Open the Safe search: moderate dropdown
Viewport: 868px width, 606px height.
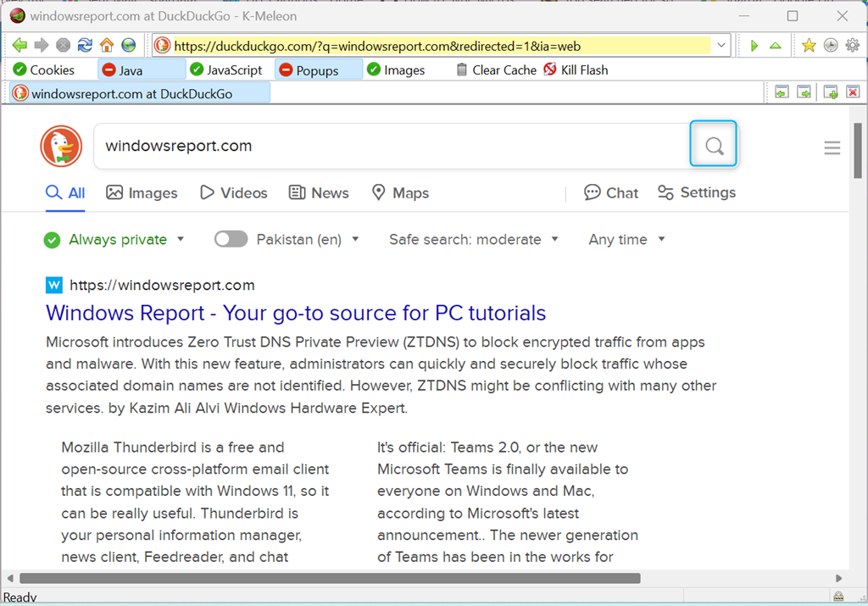coord(473,239)
